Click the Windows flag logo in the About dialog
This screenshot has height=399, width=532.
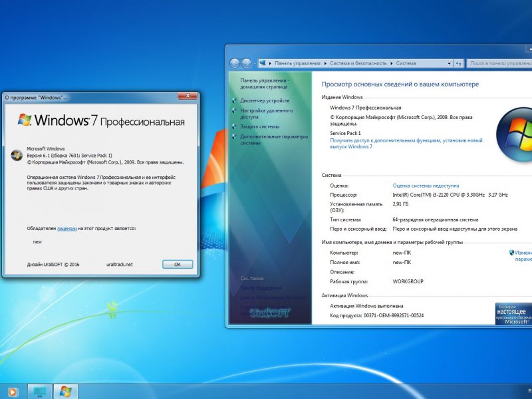pyautogui.click(x=25, y=120)
